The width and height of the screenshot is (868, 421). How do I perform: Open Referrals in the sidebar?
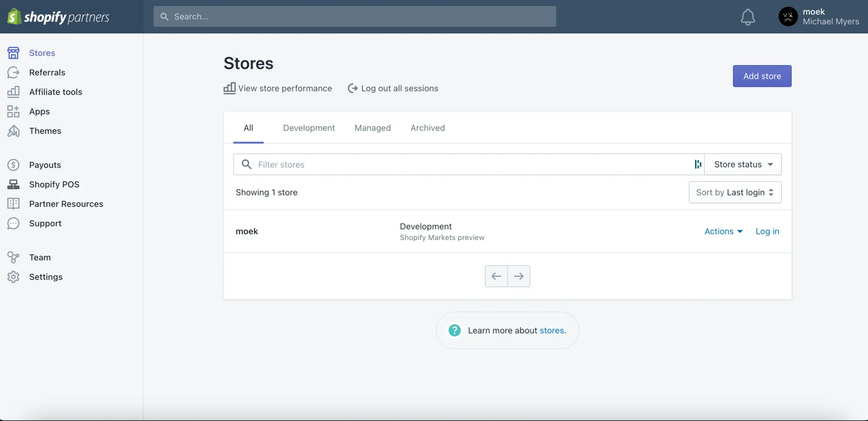(47, 72)
